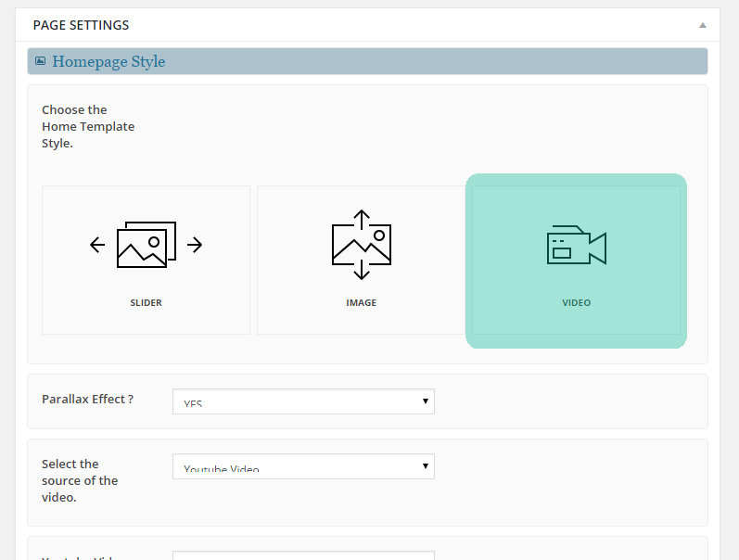The width and height of the screenshot is (739, 560).
Task: Select the Slider template pictures icon
Action: point(146,245)
